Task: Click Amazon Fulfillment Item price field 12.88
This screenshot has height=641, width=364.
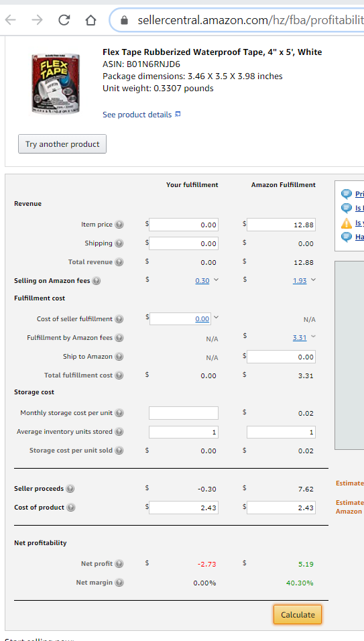Action: (281, 225)
